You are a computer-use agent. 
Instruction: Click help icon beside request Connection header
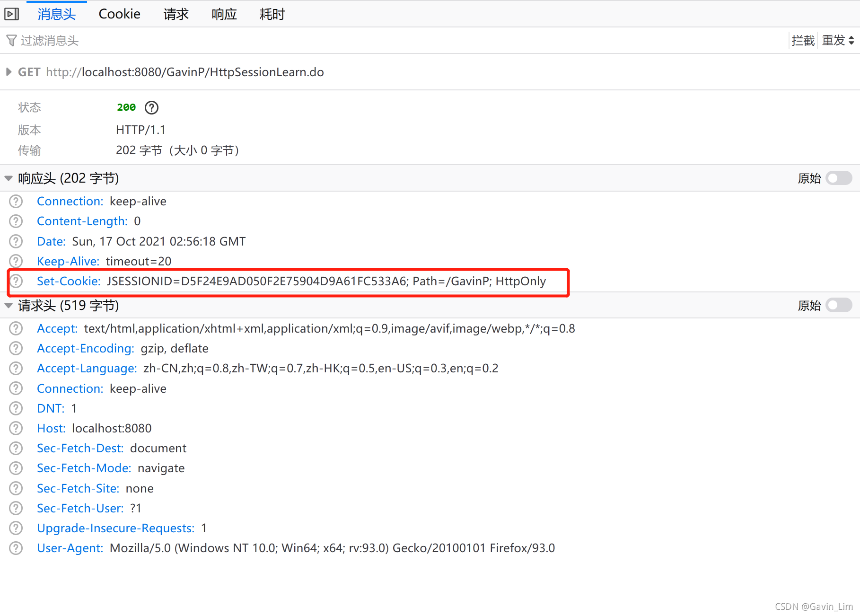[x=16, y=389]
